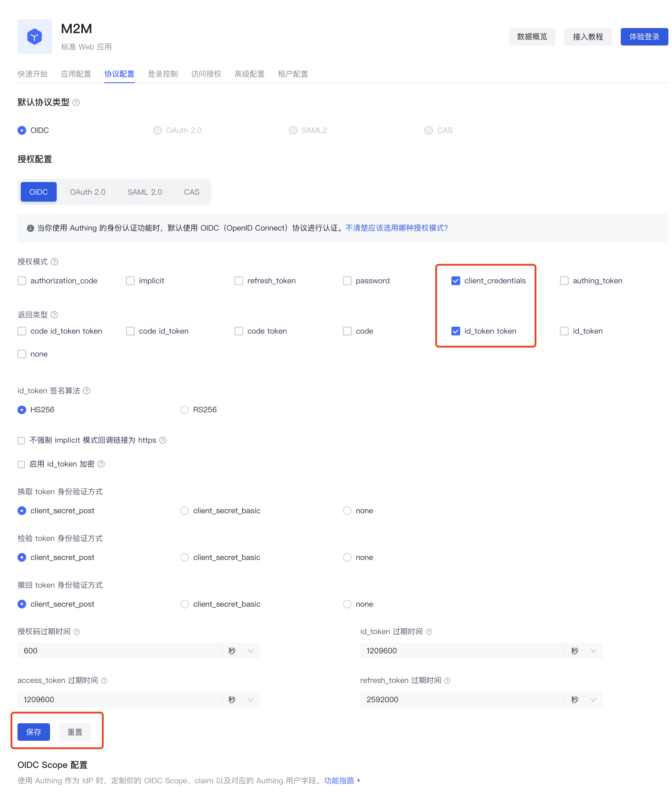Switch to the 高级配置 tab

point(249,74)
